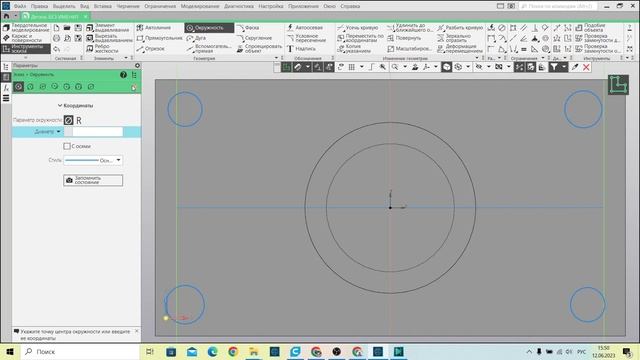
Task: Click the Запомнить состояние button
Action: tap(93, 180)
